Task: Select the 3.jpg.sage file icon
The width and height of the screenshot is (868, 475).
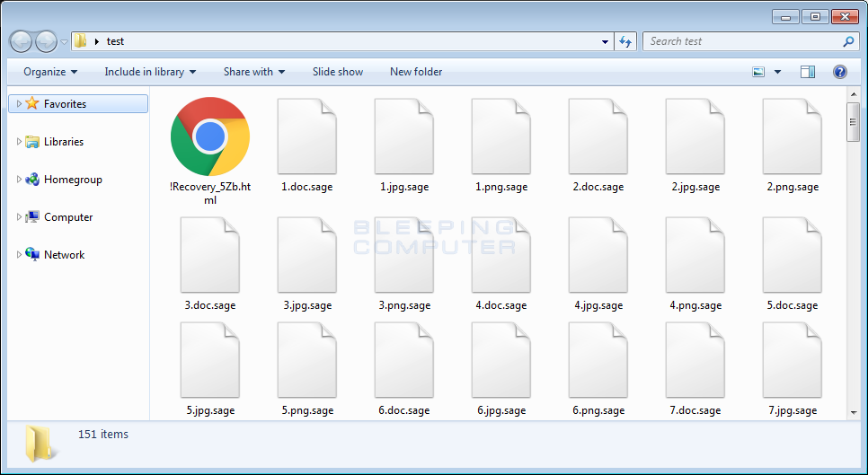Action: [307, 255]
